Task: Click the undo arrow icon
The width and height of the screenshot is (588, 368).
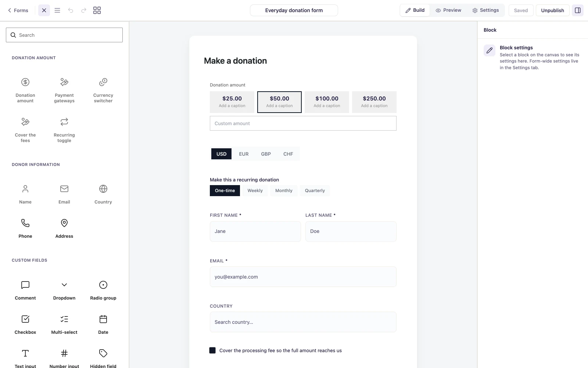Action: click(71, 10)
